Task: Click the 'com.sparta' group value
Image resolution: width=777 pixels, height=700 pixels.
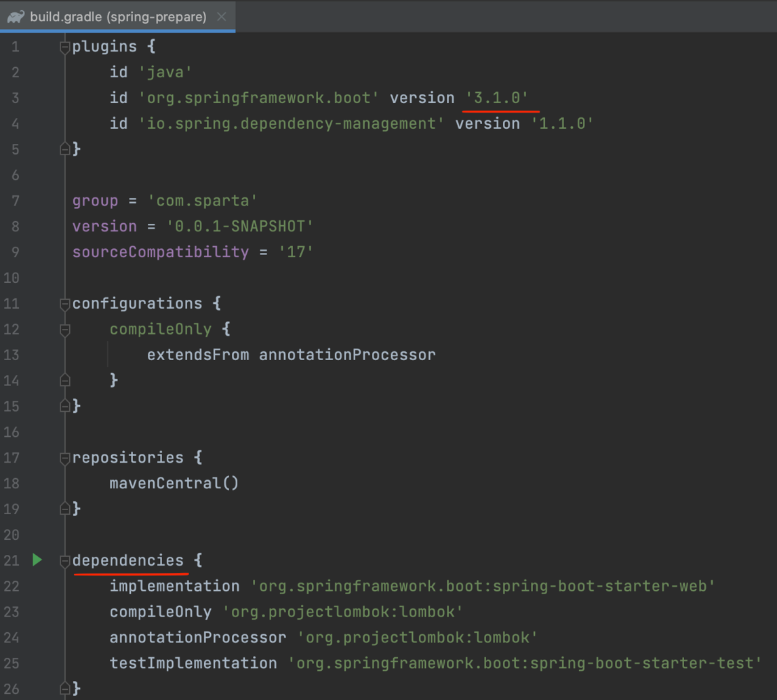Action: point(203,201)
